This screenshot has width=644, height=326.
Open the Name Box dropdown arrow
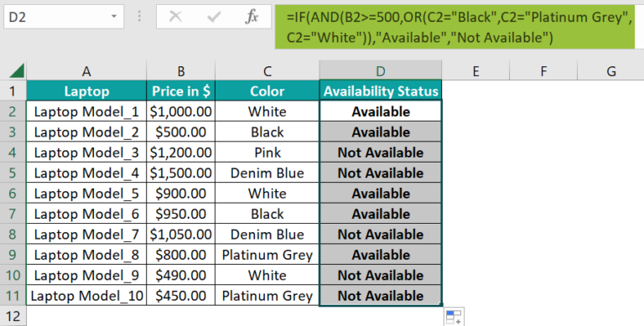coord(114,17)
